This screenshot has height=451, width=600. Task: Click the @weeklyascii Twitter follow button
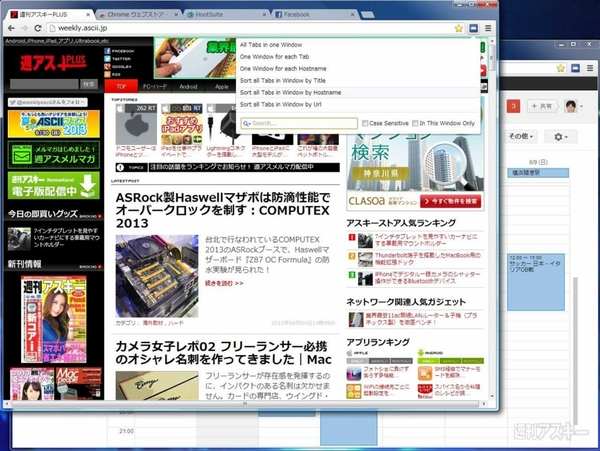[48, 102]
